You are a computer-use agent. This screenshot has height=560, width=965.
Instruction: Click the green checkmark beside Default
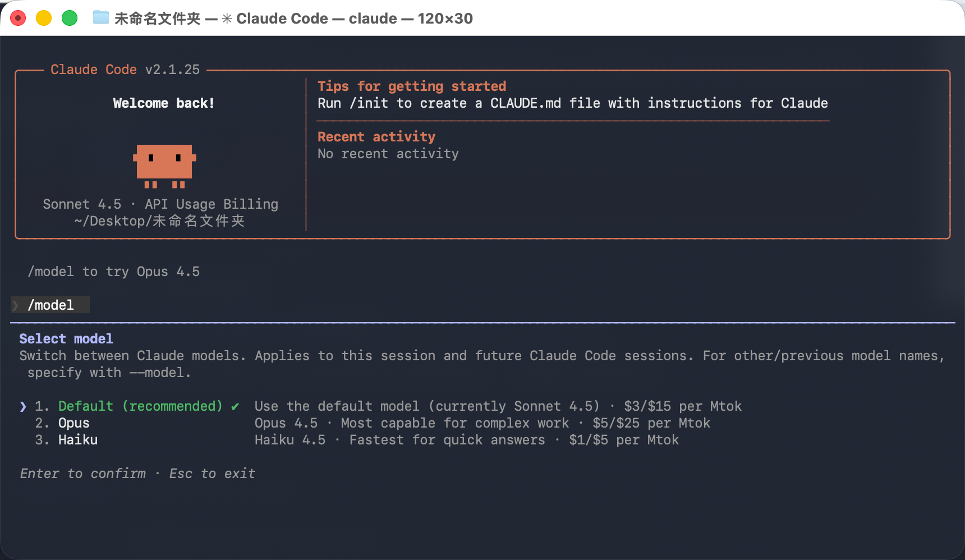(235, 406)
